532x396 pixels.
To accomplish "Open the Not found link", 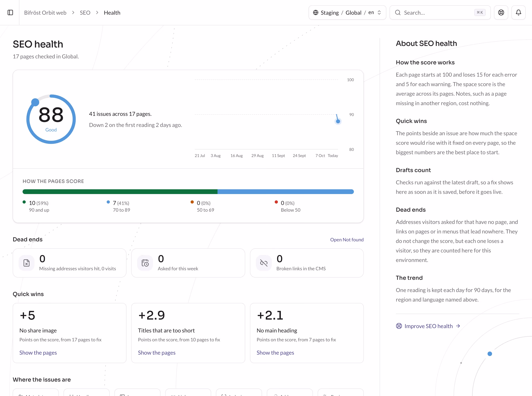I will pos(347,240).
